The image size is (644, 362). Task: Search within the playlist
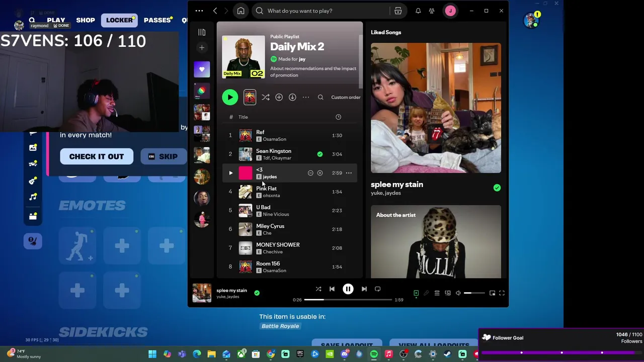tap(320, 97)
